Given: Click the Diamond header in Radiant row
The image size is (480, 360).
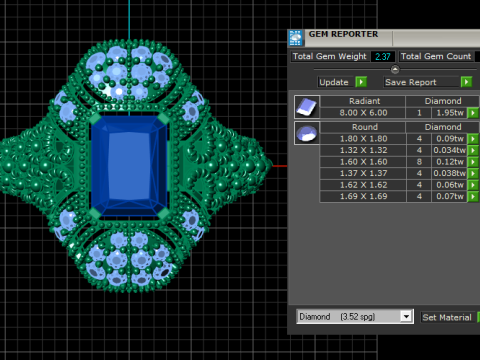Looking at the screenshot, I should 443,101.
